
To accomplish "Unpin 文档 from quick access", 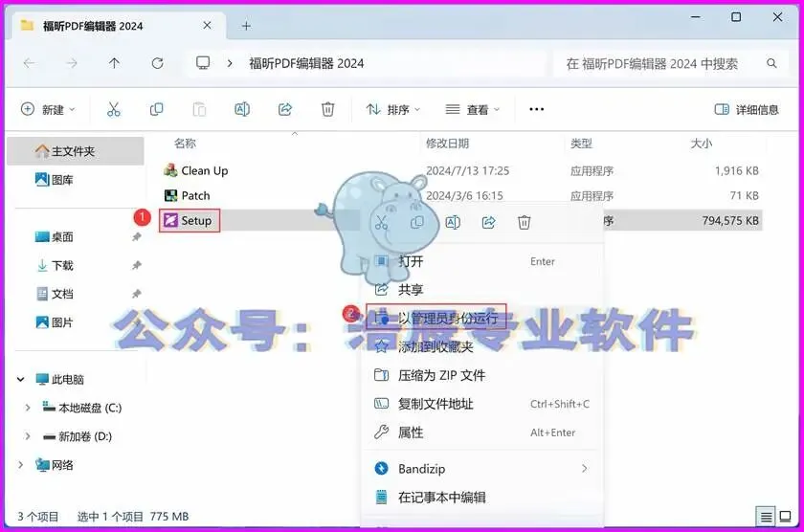I will 136,294.
